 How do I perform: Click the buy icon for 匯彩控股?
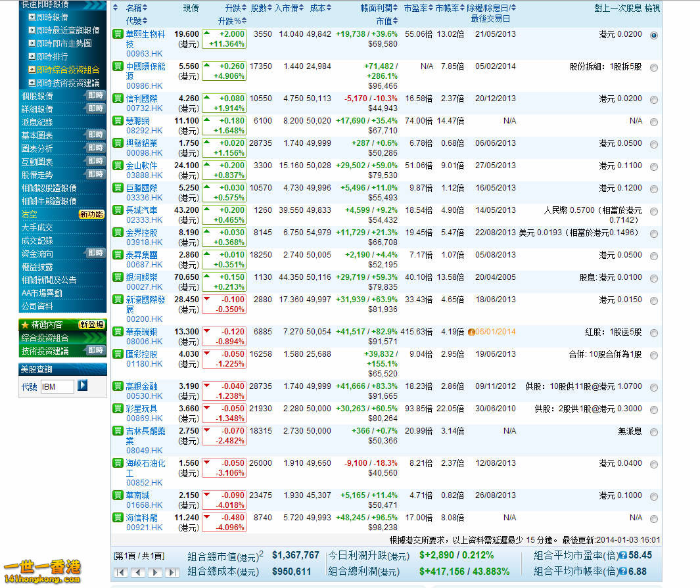pyautogui.click(x=118, y=353)
